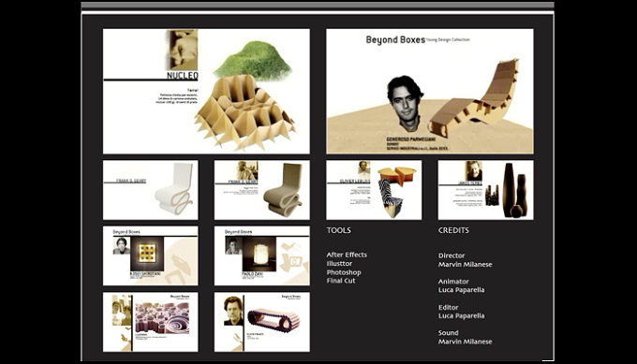The image size is (637, 364).
Task: View the pink cardboard spirals slide thumbnail
Action: coord(151,322)
